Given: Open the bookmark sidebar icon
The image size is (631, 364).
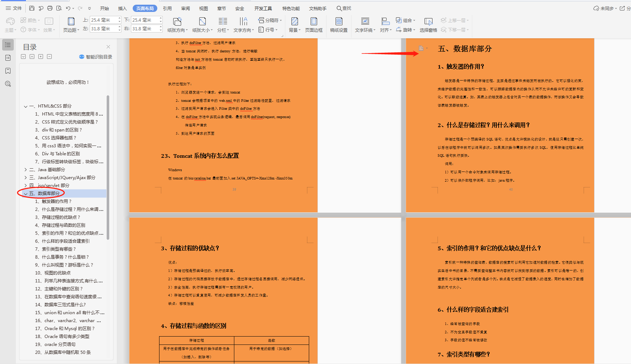Looking at the screenshot, I should click(x=8, y=71).
